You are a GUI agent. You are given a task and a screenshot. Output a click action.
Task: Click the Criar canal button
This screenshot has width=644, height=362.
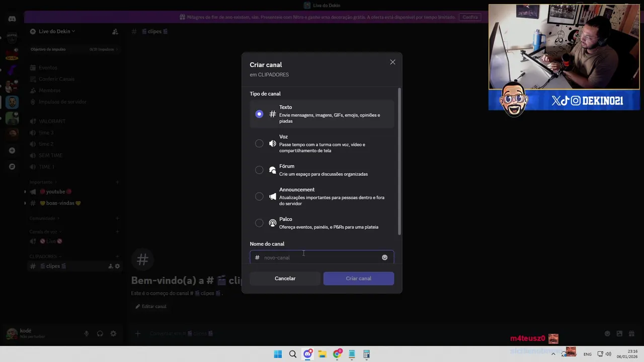point(359,279)
